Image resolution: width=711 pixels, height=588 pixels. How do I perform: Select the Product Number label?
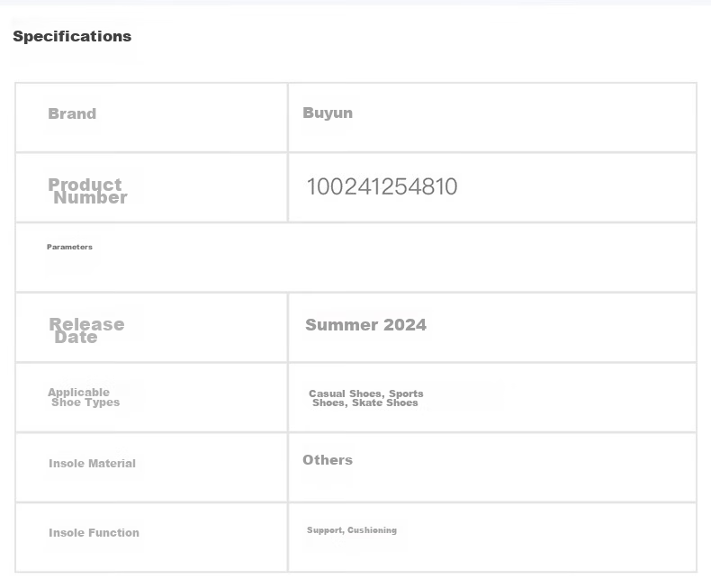pyautogui.click(x=87, y=191)
